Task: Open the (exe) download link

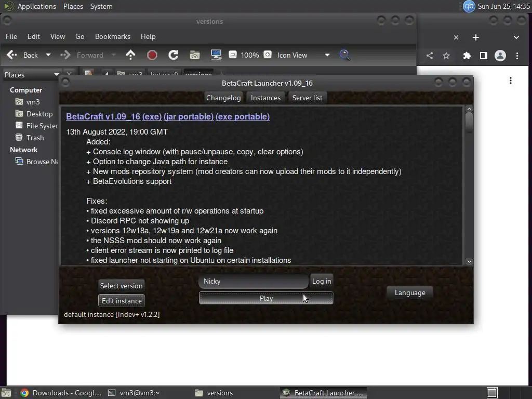Action: [x=152, y=117]
